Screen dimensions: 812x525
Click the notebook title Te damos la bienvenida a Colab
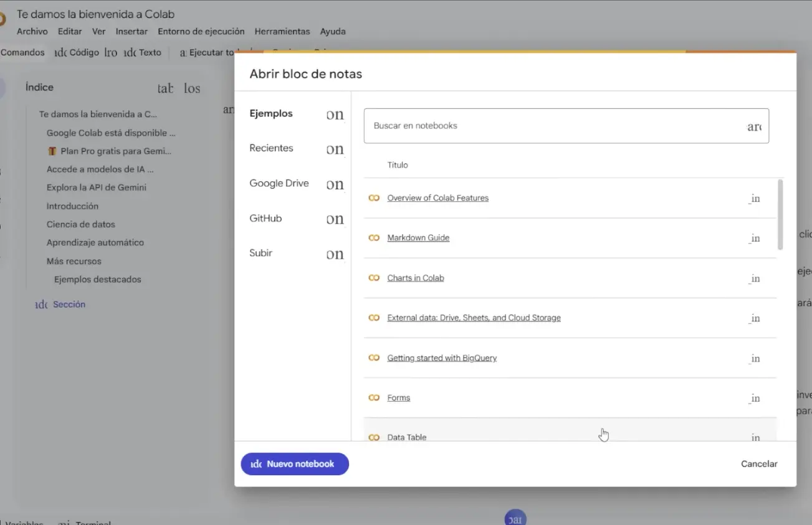[95, 14]
